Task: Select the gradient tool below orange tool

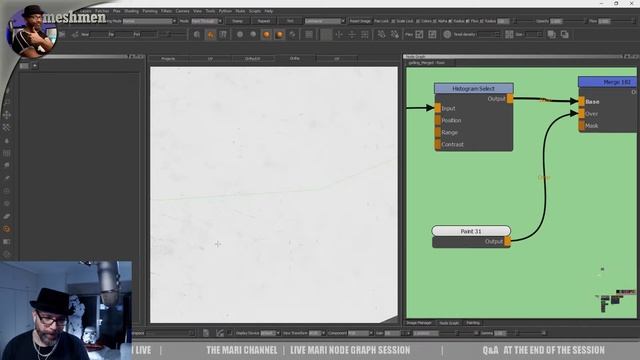Action: [7, 242]
